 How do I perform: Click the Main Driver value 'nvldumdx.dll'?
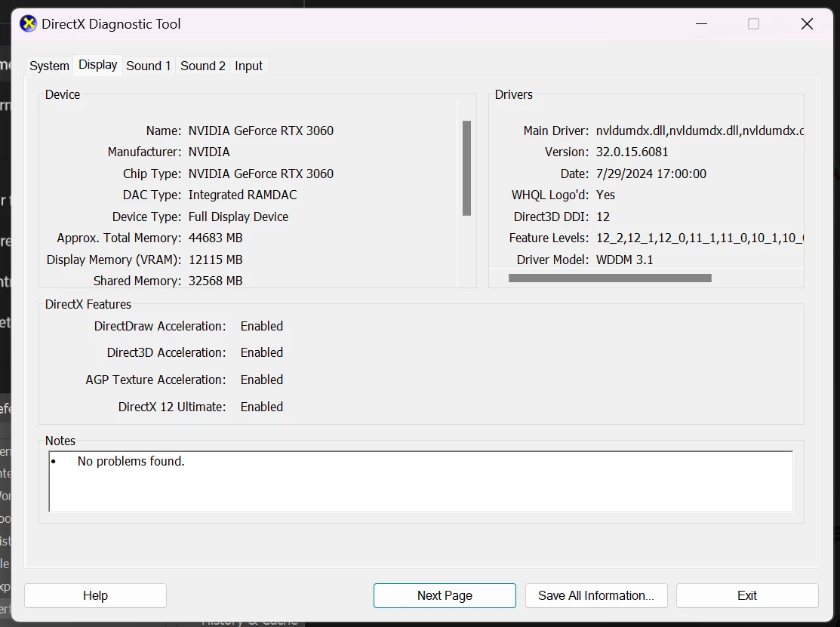[x=700, y=131]
